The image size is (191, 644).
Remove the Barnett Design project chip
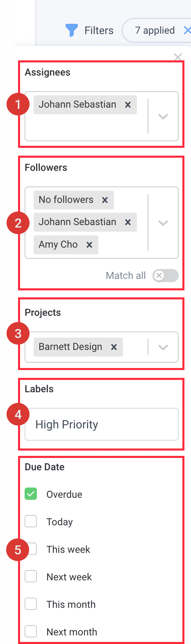click(x=114, y=347)
